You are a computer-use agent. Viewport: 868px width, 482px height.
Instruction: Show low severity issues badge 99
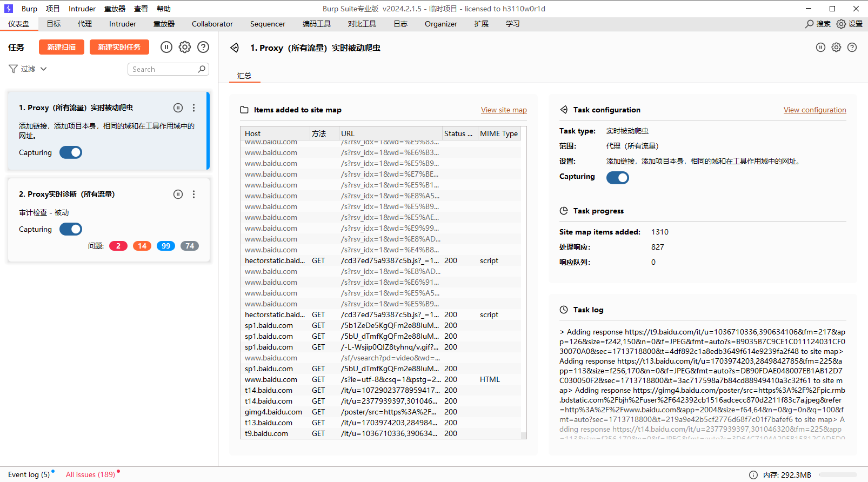tap(166, 246)
